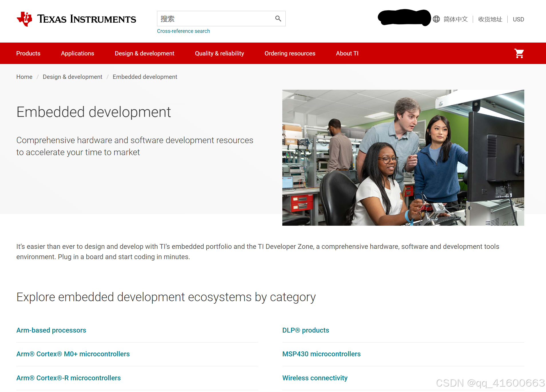The height and width of the screenshot is (392, 546).
Task: Open the shopping cart
Action: click(x=519, y=53)
